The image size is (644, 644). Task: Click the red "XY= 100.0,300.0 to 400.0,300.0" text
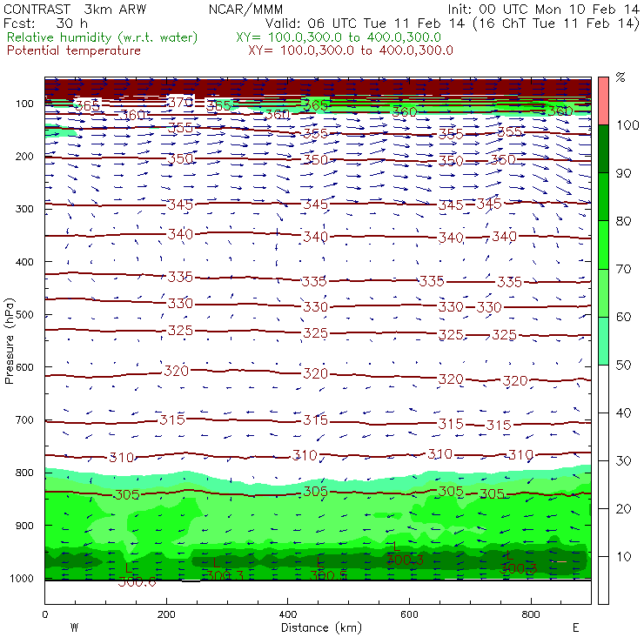click(x=351, y=51)
